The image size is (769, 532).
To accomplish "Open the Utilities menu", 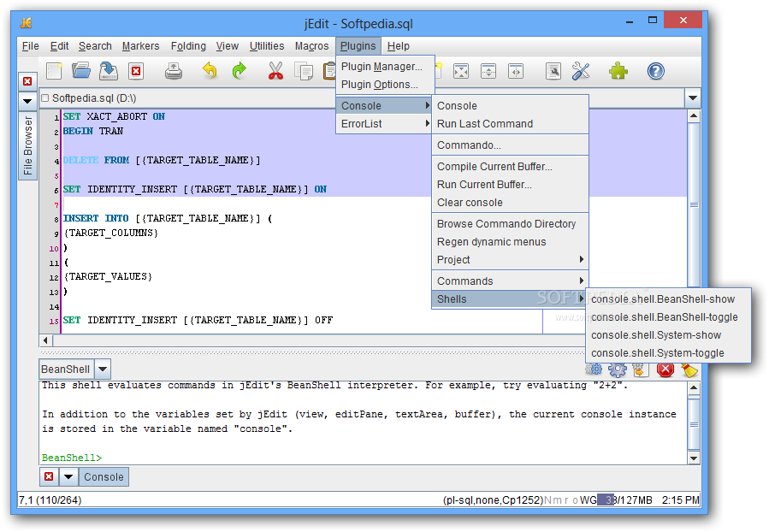I will [267, 46].
